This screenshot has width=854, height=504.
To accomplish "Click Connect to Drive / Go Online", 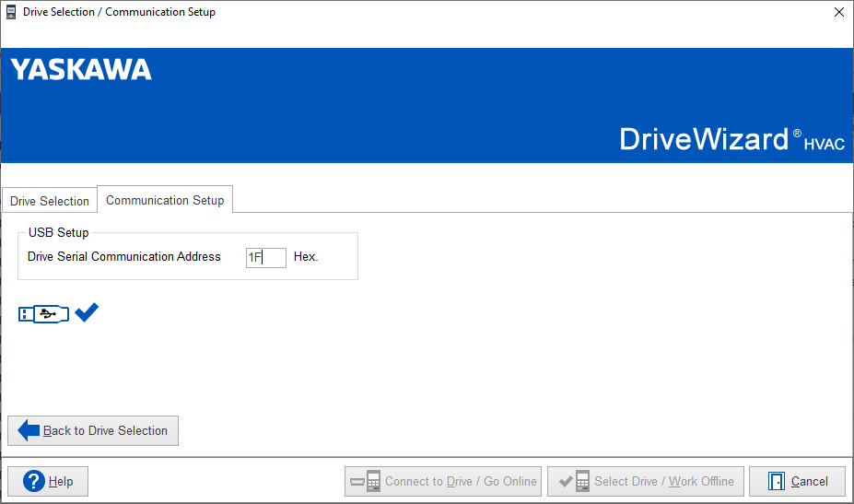I will click(443, 481).
